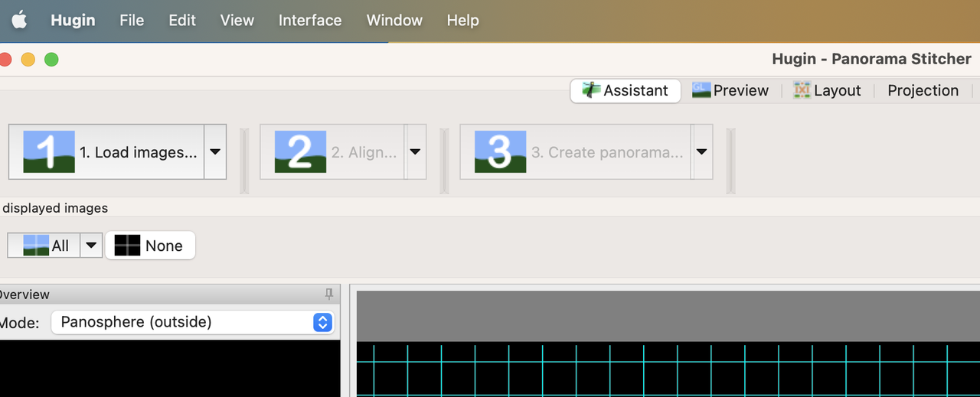980x397 pixels.
Task: Click the green window zoom button
Action: 51,59
